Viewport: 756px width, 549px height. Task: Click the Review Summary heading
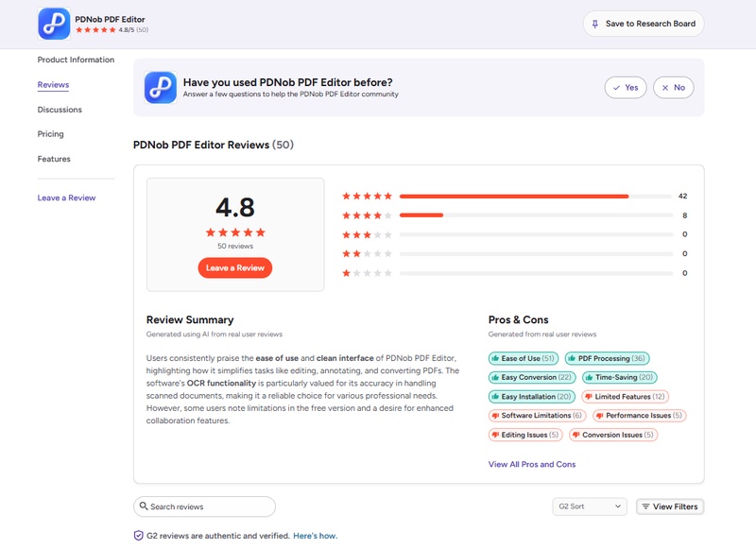coord(190,320)
